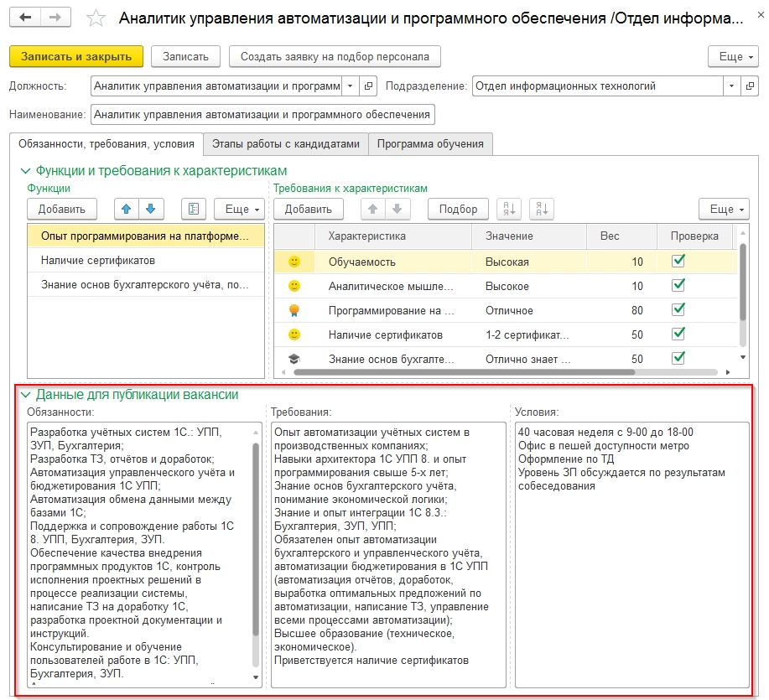Click into the Условия text area
The width and height of the screenshot is (769, 700).
click(x=632, y=555)
